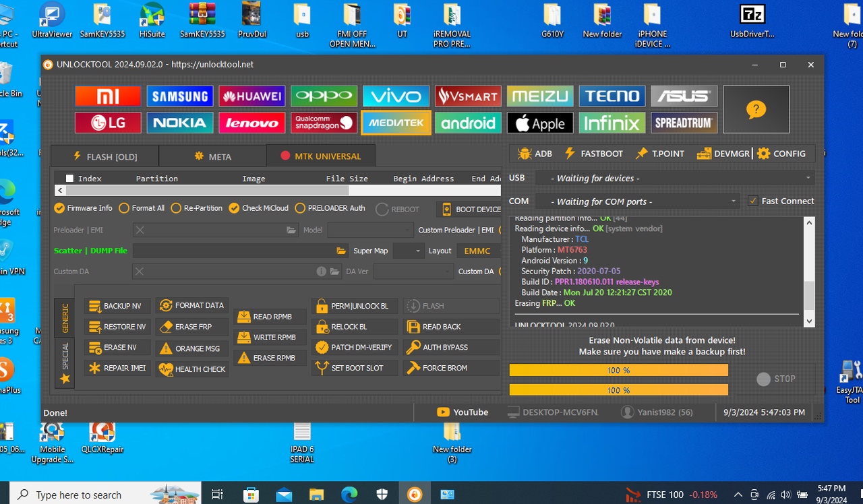Viewport: 863px width, 504px height.
Task: Open the T.POINT tab
Action: [x=659, y=154]
